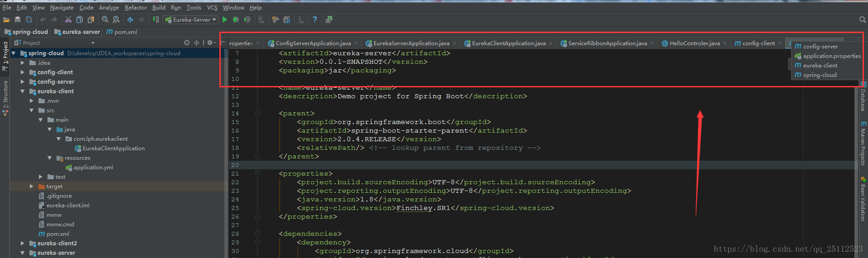This screenshot has height=258, width=868.
Task: Switch to ServiceRibbonApplication.java tab
Action: click(x=607, y=43)
